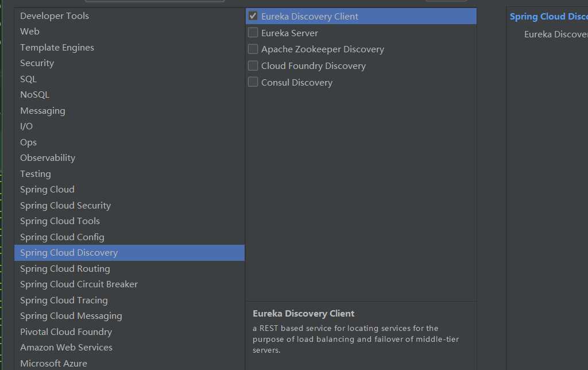Select the NoSQL category
This screenshot has height=370, width=588.
pyautogui.click(x=129, y=95)
